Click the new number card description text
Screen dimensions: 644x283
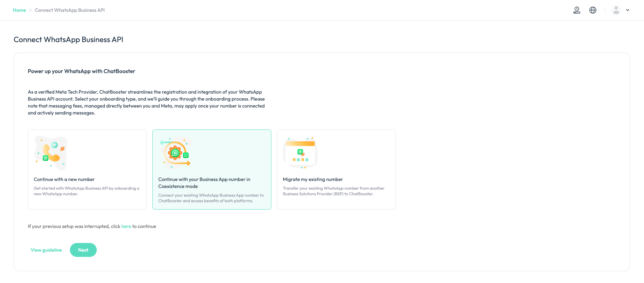click(x=86, y=191)
